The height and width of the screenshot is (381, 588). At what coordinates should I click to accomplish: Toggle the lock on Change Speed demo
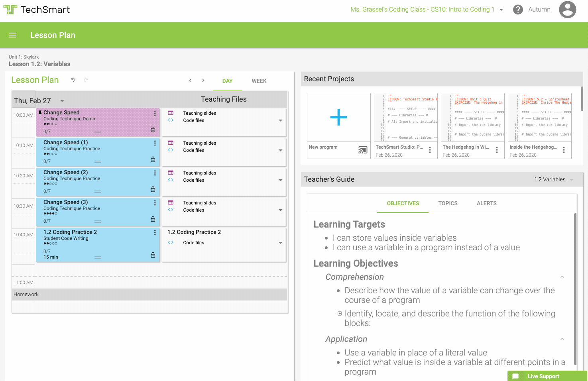pyautogui.click(x=153, y=130)
